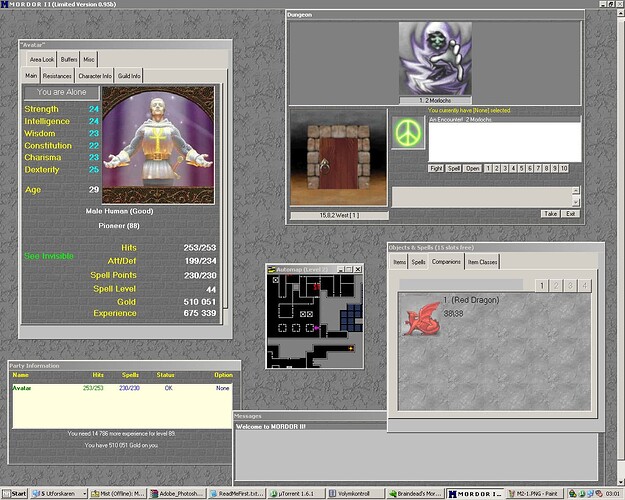Select target number 1 button
Screen dimensions: 625x500
pyautogui.click(x=488, y=168)
